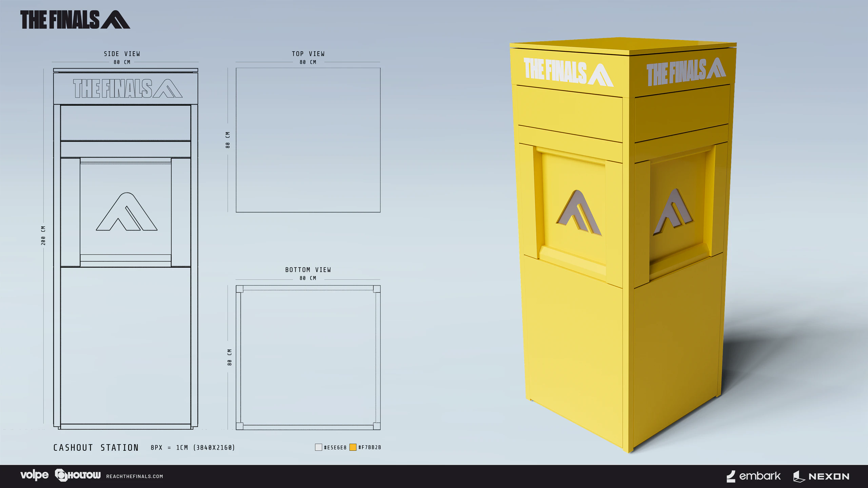This screenshot has height=488, width=868.
Task: Click the '200 CM' height dimension label
Action: coord(43,236)
